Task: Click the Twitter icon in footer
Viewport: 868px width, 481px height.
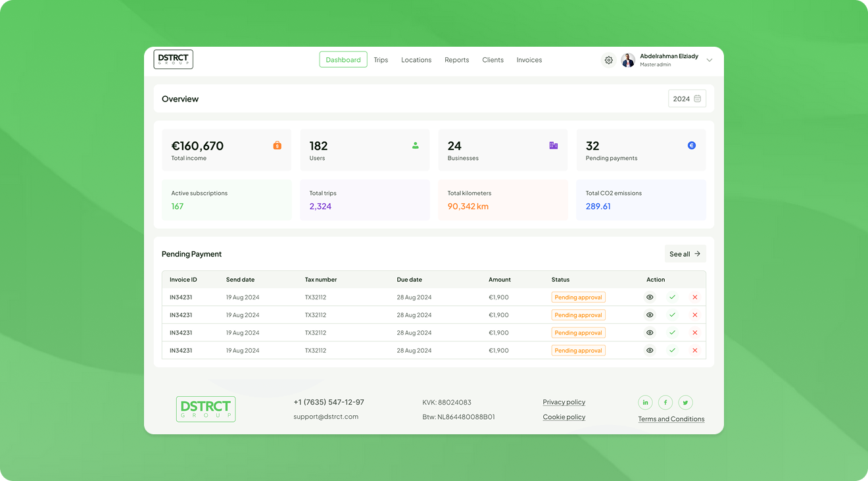Action: coord(685,402)
